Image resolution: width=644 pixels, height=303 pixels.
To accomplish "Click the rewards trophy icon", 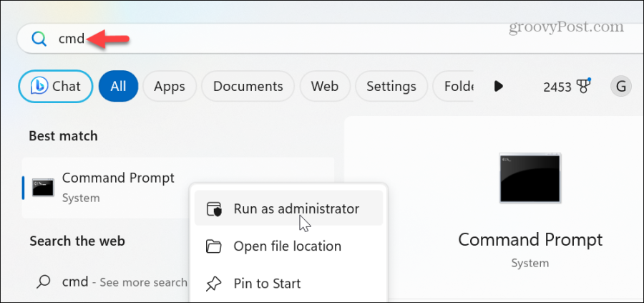I will point(582,86).
